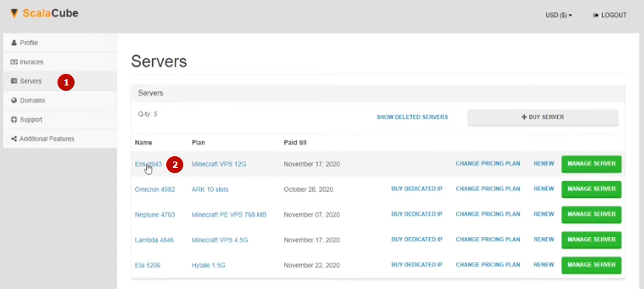Open Invoices in the sidebar
The image size is (644, 289).
click(x=60, y=62)
